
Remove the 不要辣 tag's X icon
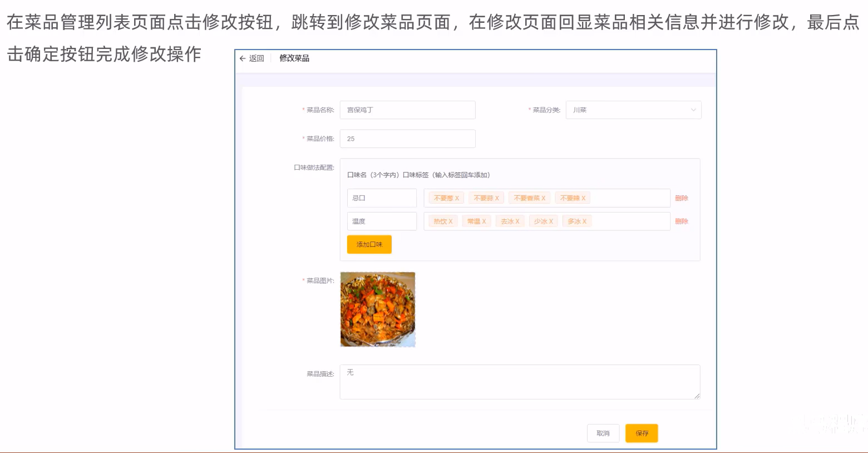(584, 198)
